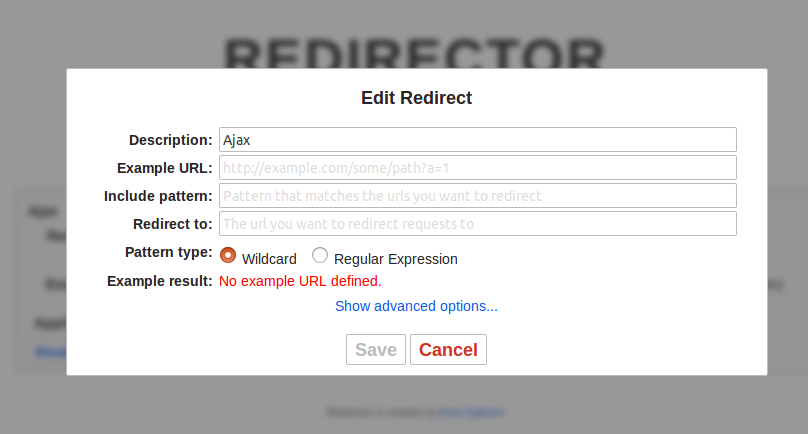
Task: Click the Example result: label
Action: pyautogui.click(x=160, y=281)
